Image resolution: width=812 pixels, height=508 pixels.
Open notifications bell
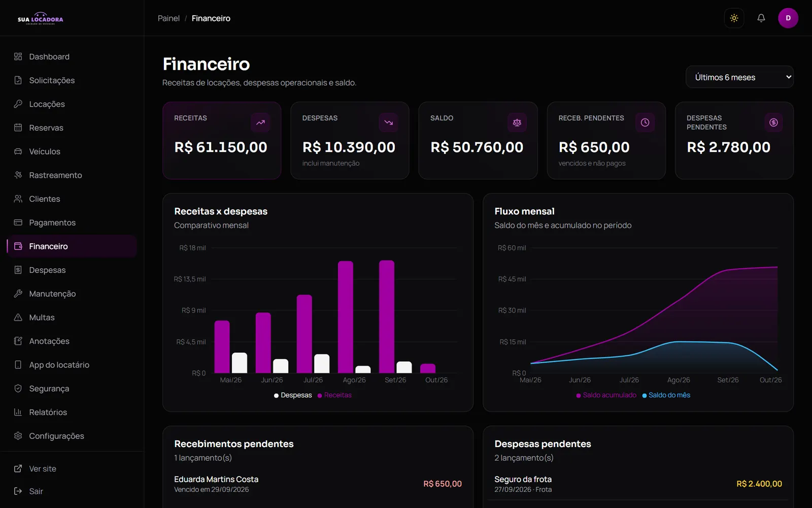(x=761, y=18)
